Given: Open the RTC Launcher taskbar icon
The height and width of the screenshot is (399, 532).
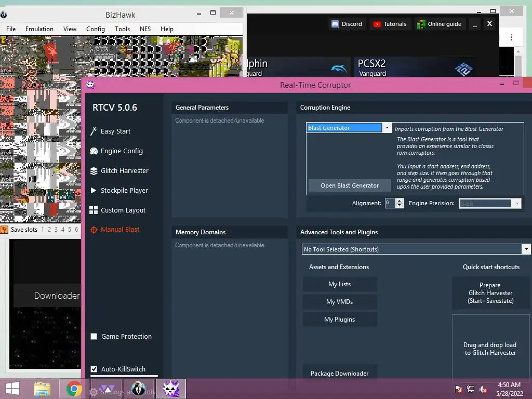Looking at the screenshot, I should (107, 389).
